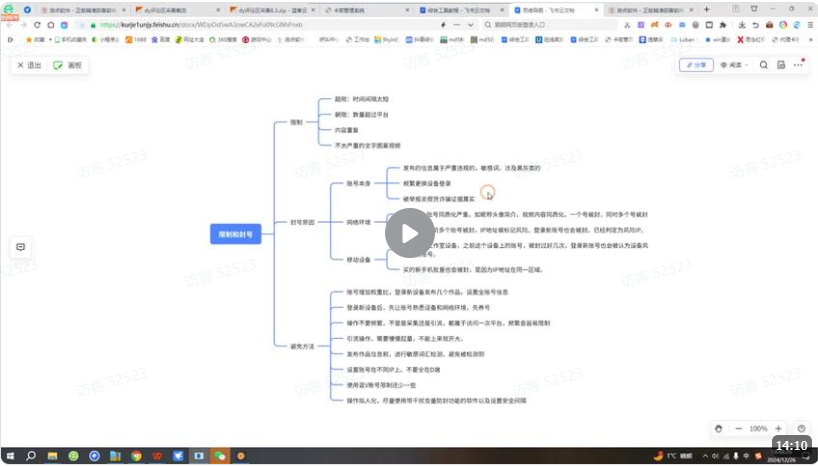This screenshot has width=818, height=467.
Task: Zoom out with the minus icon
Action: [x=738, y=428]
